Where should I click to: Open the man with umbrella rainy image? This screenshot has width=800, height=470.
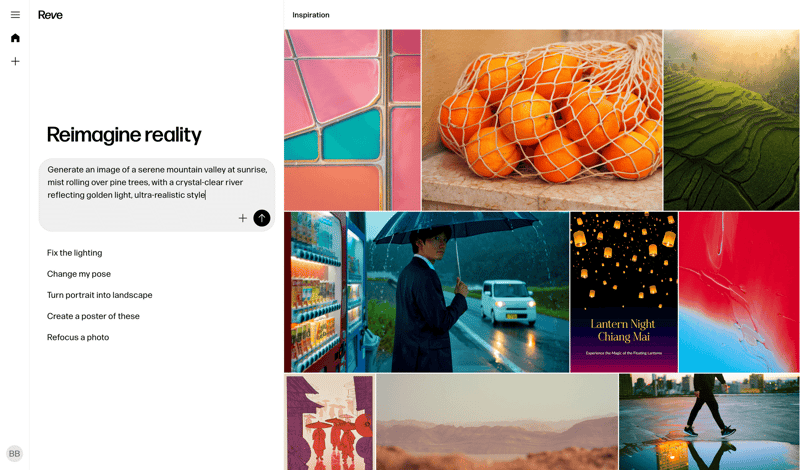point(427,292)
